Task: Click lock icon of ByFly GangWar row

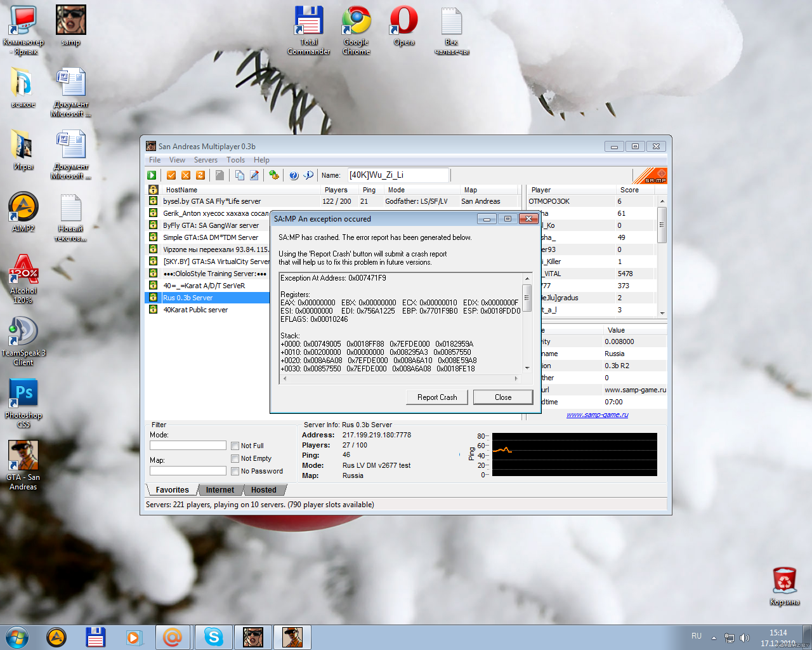Action: [153, 225]
